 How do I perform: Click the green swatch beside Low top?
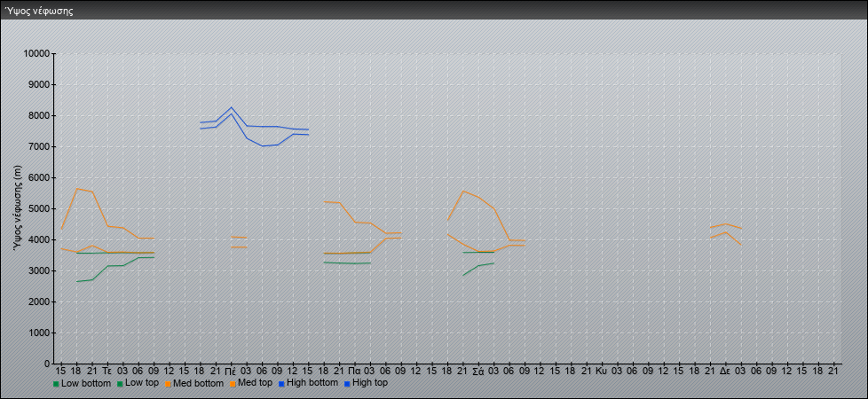[x=121, y=384]
